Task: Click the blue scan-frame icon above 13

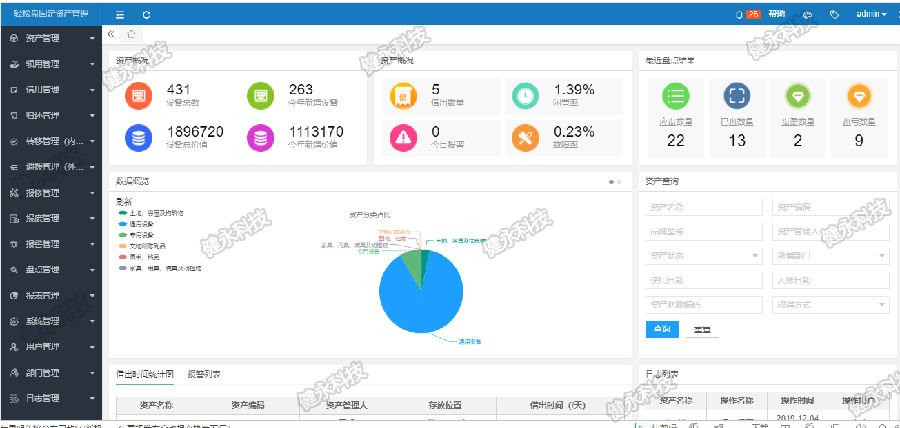Action: click(737, 96)
